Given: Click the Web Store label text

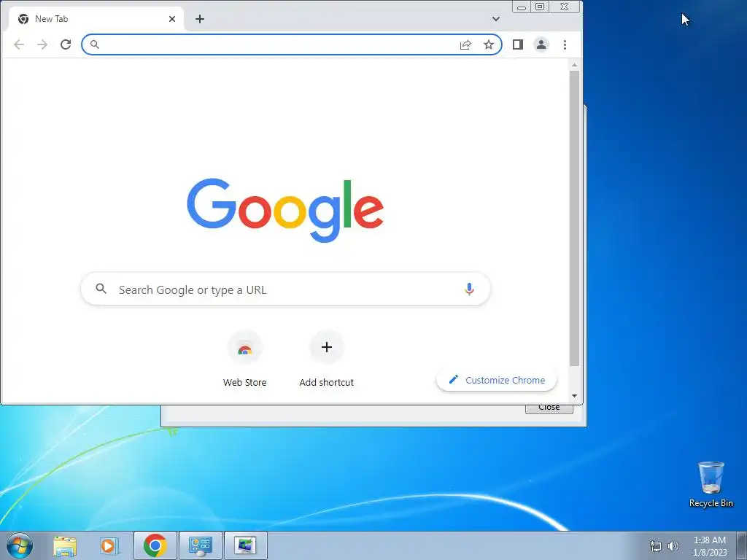Looking at the screenshot, I should (245, 382).
